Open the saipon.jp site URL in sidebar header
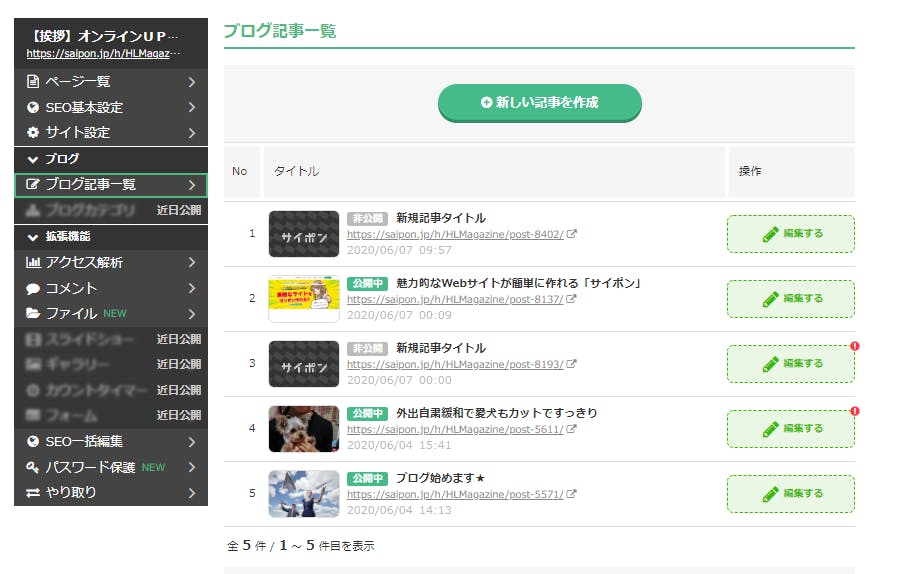Viewport: 917px width, 574px height. (x=103, y=53)
